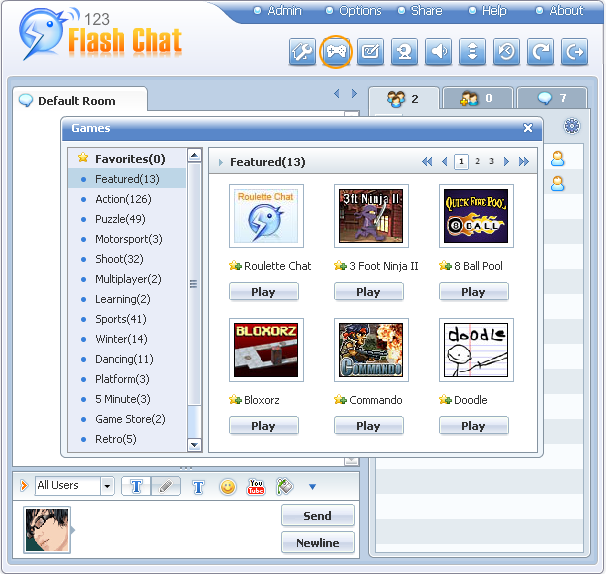Click the logout exit icon
This screenshot has width=606, height=574.
(574, 52)
